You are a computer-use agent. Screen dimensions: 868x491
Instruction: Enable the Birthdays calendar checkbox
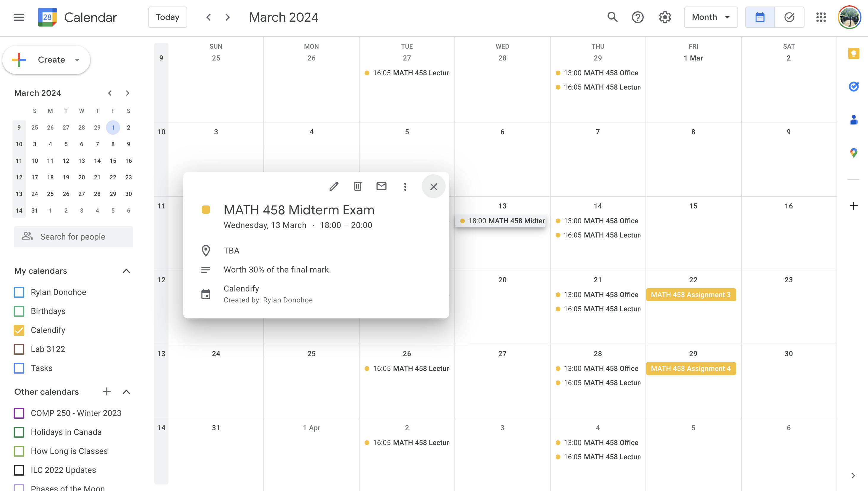(19, 311)
